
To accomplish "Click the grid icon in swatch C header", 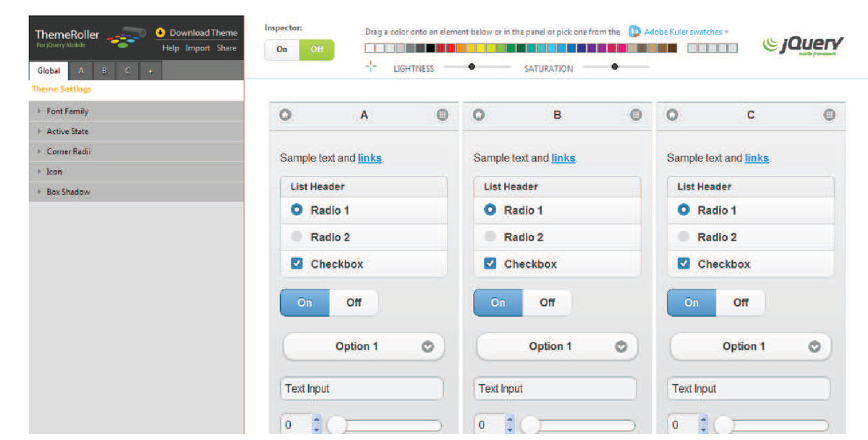I will (830, 114).
